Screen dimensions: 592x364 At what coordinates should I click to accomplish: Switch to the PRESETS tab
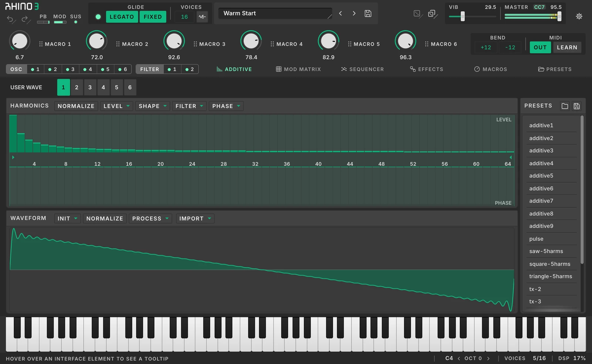(x=555, y=69)
